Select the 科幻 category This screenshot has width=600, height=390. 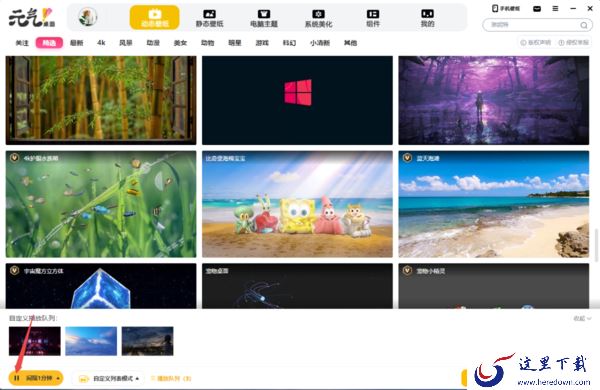(x=289, y=43)
